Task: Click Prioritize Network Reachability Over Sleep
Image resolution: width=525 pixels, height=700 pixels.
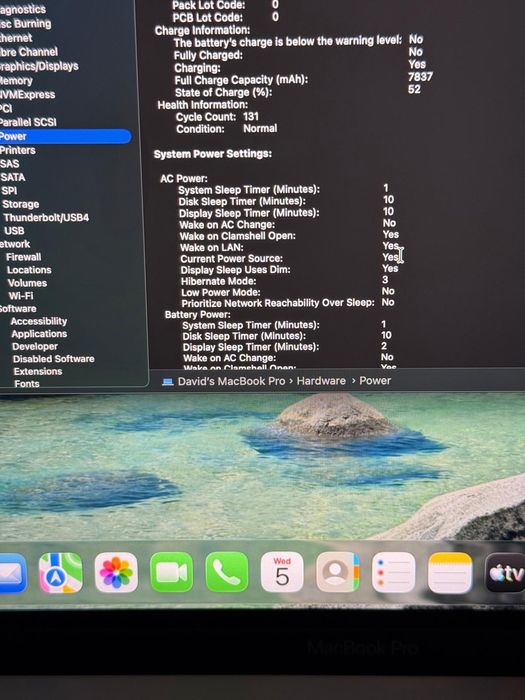Action: (x=278, y=303)
